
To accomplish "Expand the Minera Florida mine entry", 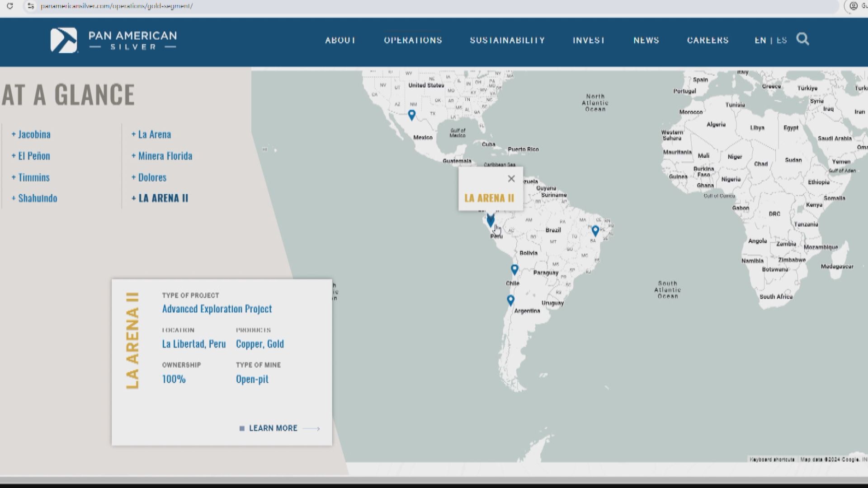I will [x=162, y=156].
